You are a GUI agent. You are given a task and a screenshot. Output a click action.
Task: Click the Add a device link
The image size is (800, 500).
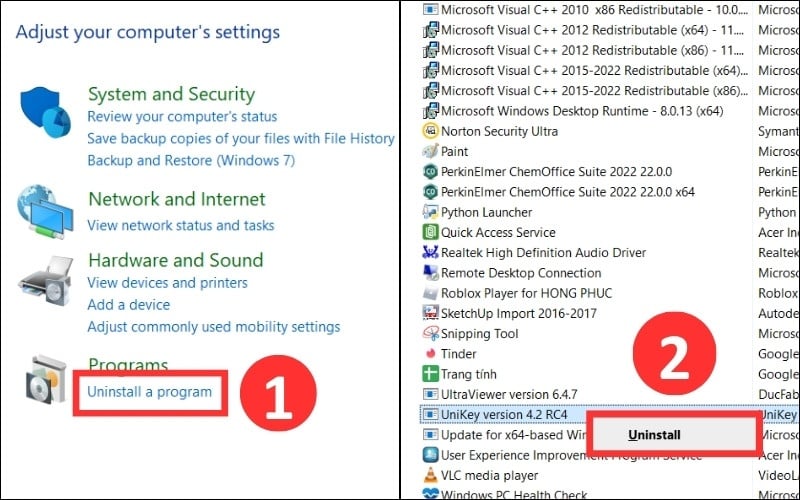coord(129,305)
